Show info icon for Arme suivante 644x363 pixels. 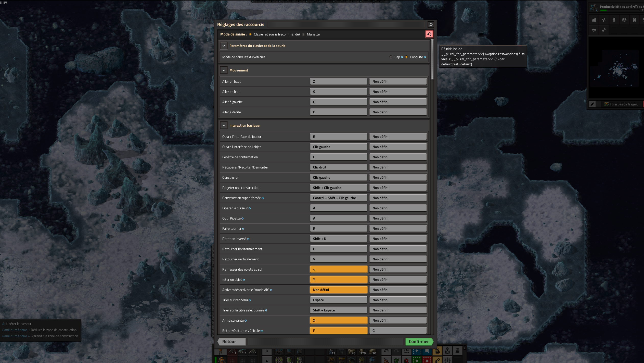coord(246,321)
